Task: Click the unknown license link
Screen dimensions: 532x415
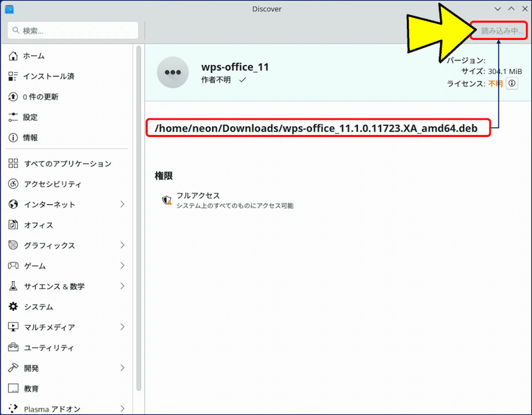Action: coord(495,84)
